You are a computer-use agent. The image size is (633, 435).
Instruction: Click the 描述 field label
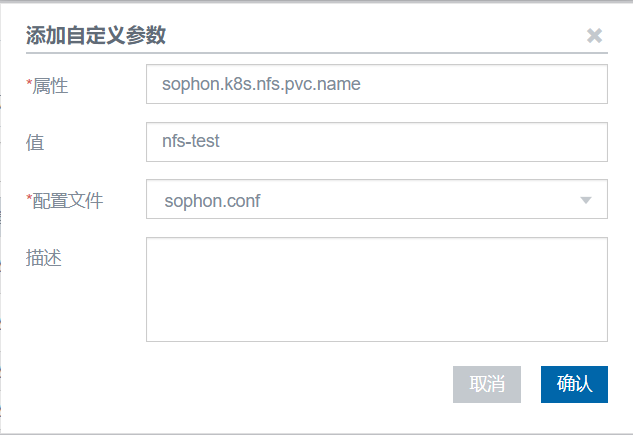point(43,258)
